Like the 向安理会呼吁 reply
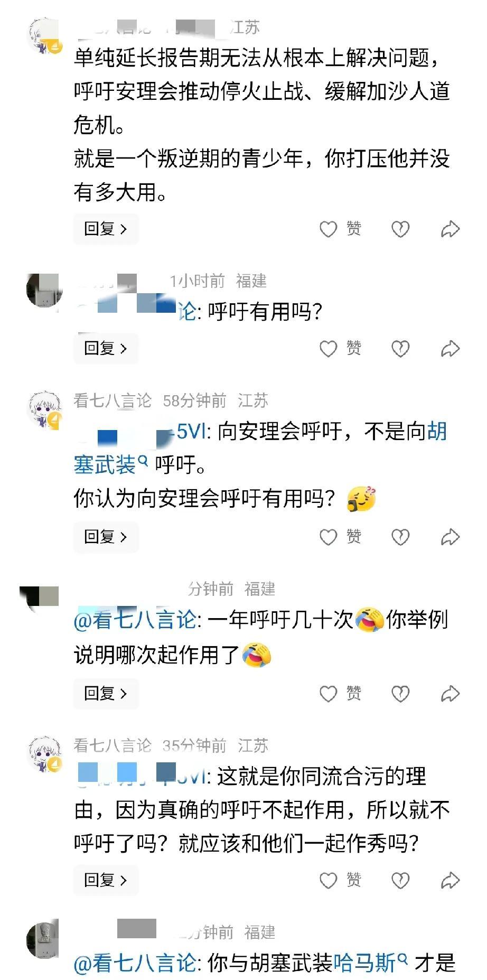The width and height of the screenshot is (487, 980). pos(341,537)
